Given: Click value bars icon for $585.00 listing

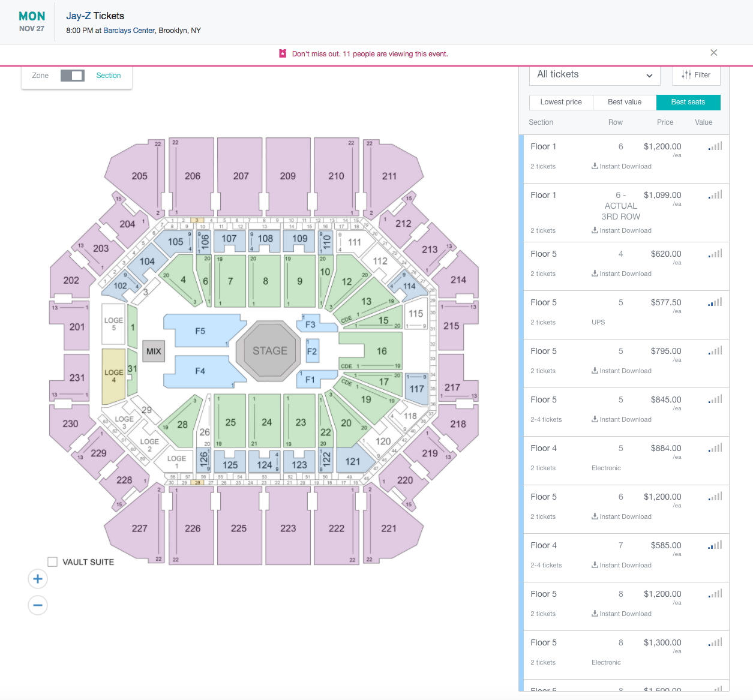Looking at the screenshot, I should (x=715, y=545).
